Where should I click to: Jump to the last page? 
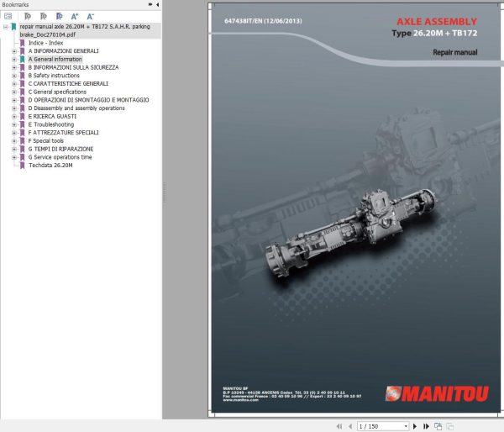click(x=426, y=426)
